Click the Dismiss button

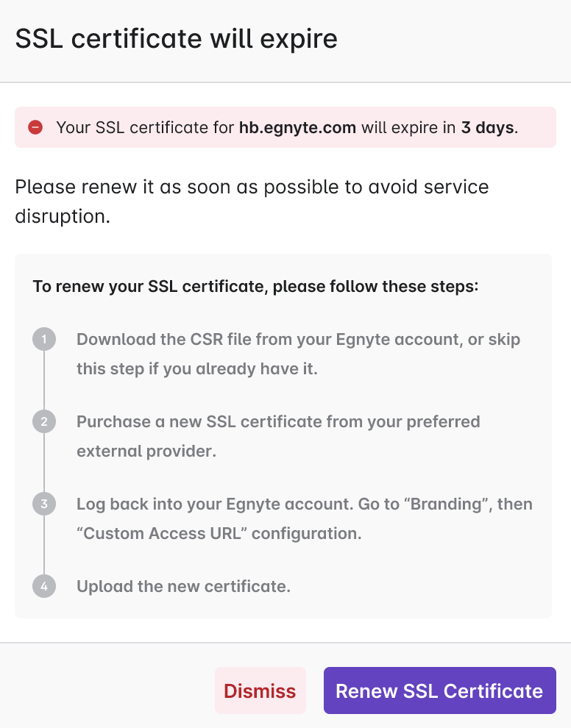(260, 690)
